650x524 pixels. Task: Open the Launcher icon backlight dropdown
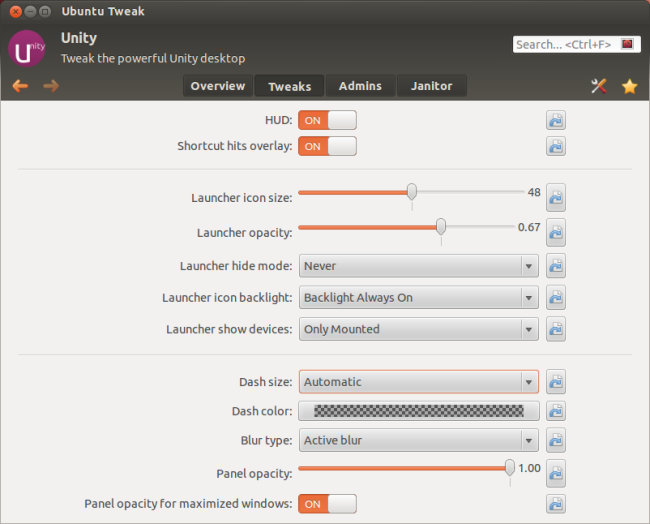point(419,297)
